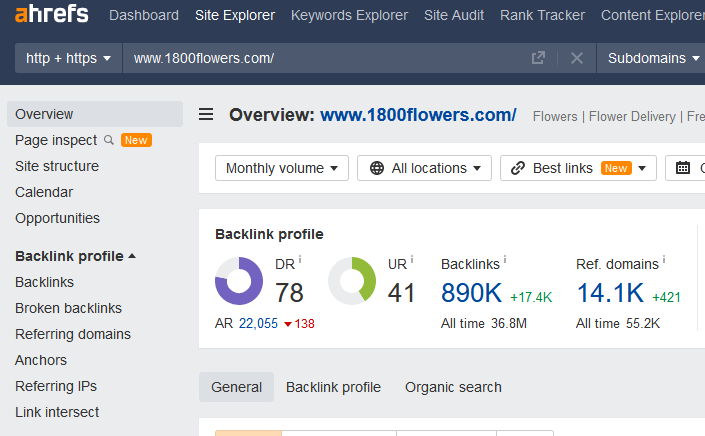Click the Ahrefs logo
This screenshot has width=705, height=436.
[x=52, y=14]
